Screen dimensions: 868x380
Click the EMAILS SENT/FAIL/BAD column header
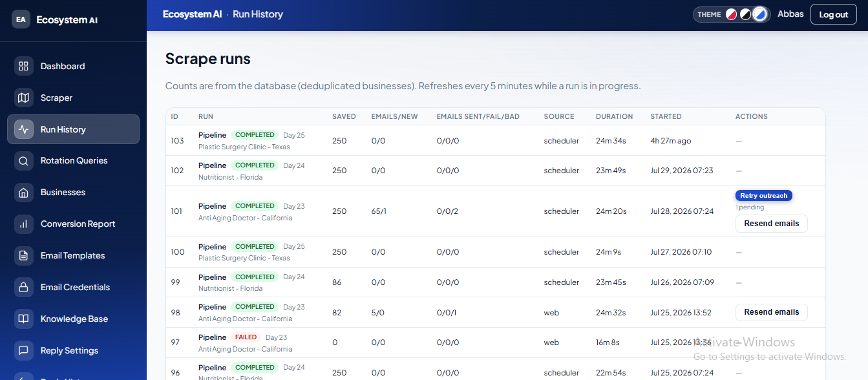[x=478, y=116]
